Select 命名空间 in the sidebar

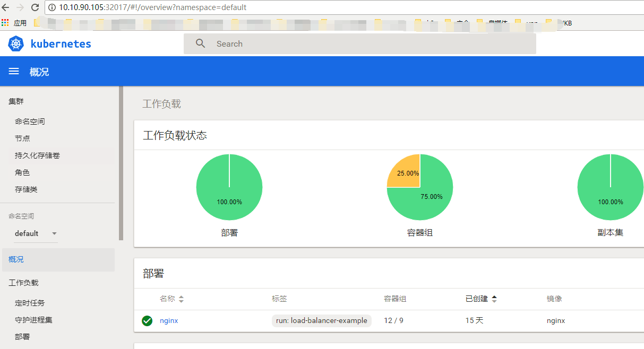pyautogui.click(x=30, y=121)
